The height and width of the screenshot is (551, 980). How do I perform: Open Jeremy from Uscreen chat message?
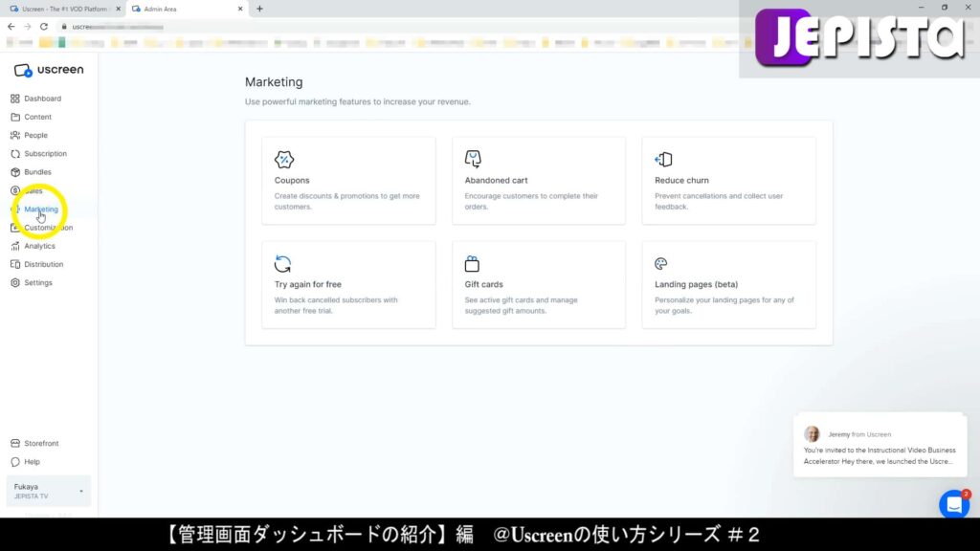click(x=880, y=445)
